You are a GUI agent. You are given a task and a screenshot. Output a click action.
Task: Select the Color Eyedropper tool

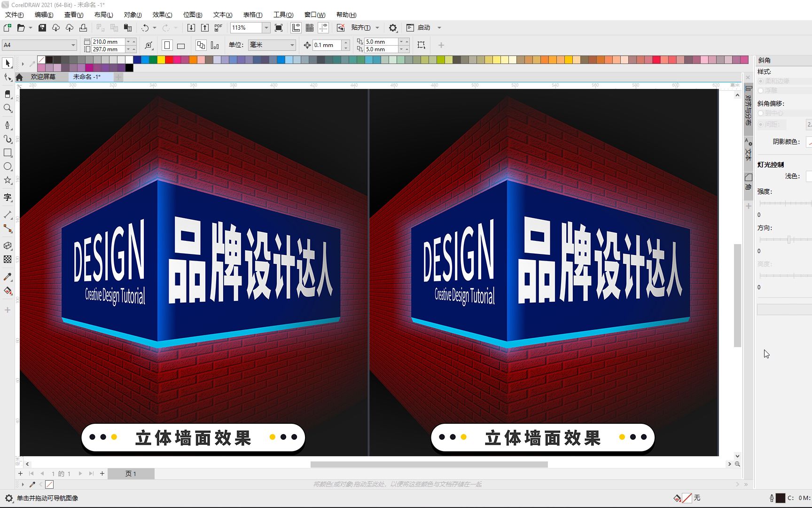click(8, 277)
